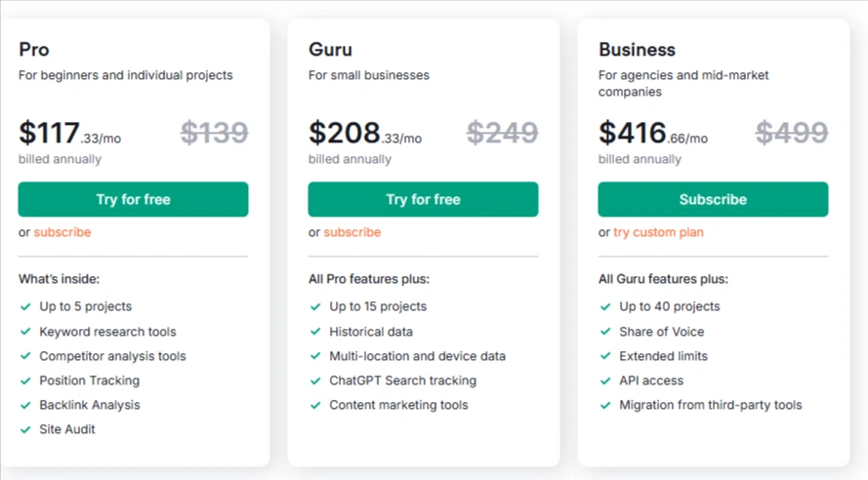The width and height of the screenshot is (868, 480).
Task: Click the $416.66/mo price text
Action: (652, 134)
